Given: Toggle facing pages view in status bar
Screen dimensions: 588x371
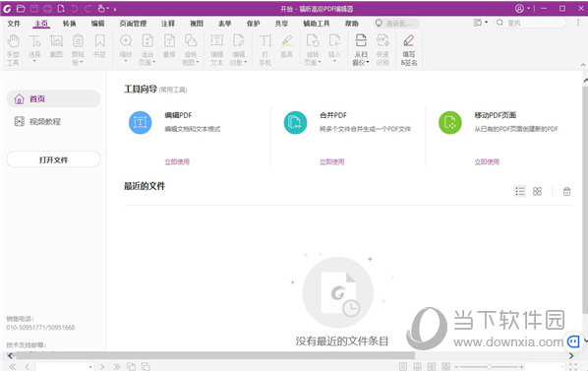Looking at the screenshot, I should [x=432, y=366].
